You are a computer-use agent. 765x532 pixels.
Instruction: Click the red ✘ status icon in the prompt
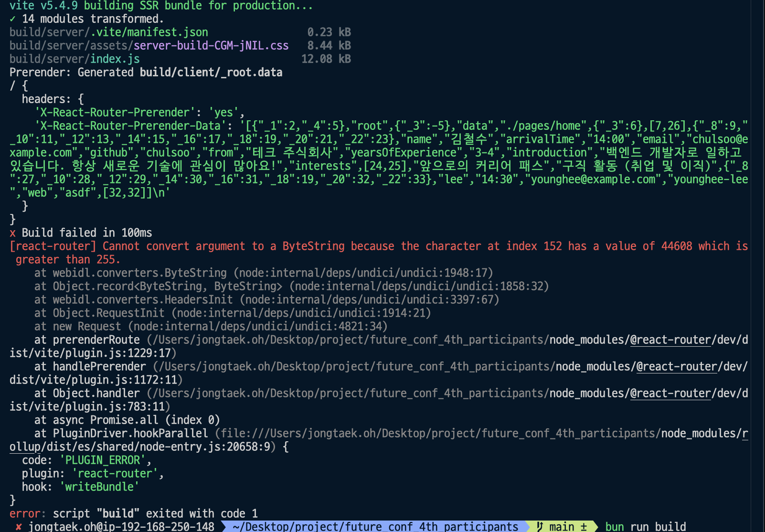coord(19,527)
